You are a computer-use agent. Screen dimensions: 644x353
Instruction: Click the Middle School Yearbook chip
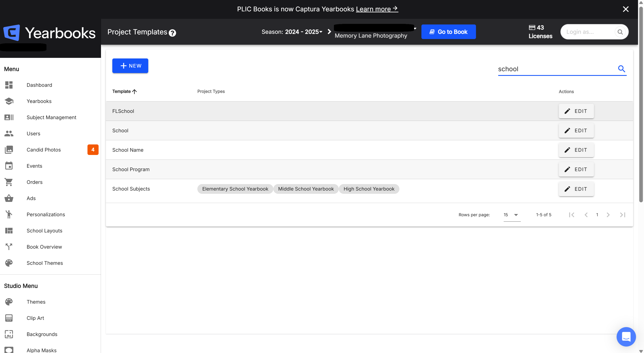coord(306,189)
